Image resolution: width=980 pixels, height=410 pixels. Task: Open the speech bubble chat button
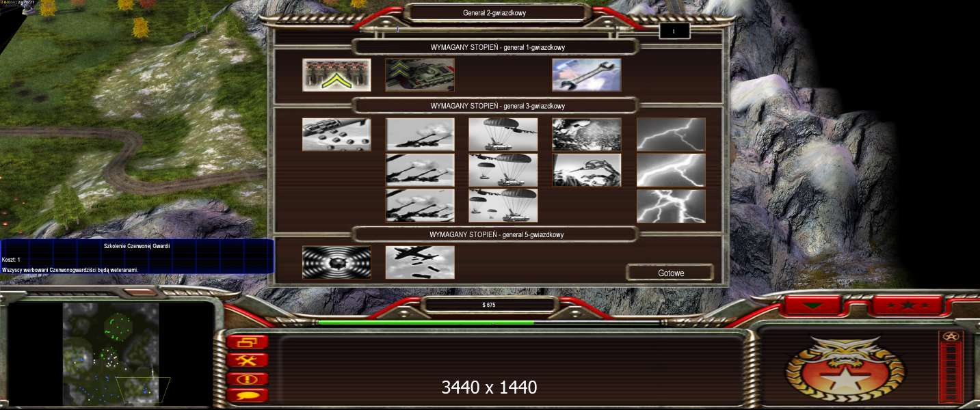point(248,395)
